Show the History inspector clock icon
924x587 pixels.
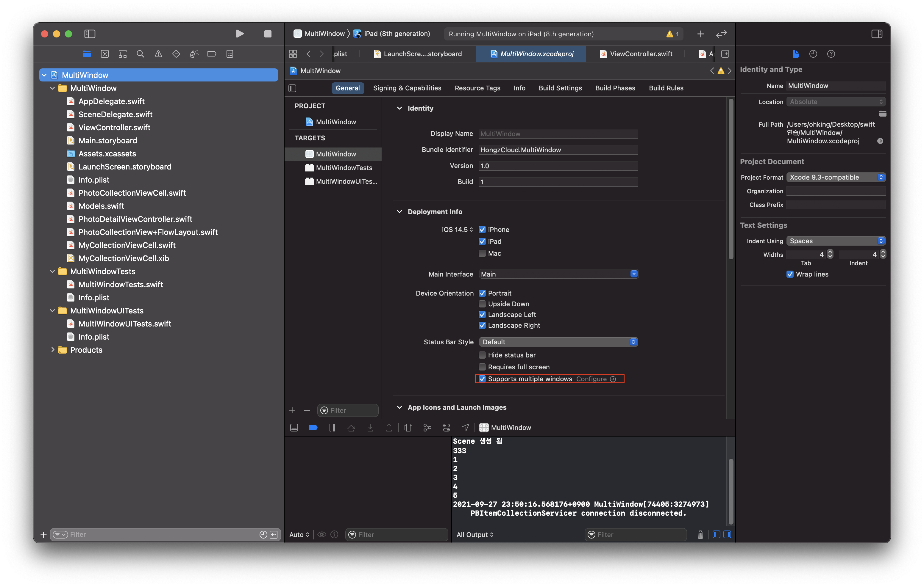(813, 54)
